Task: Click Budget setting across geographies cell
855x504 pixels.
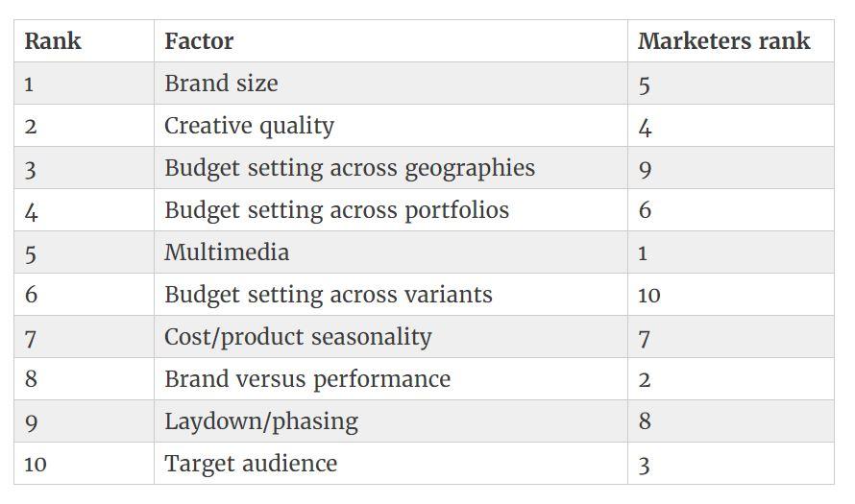Action: 350,168
